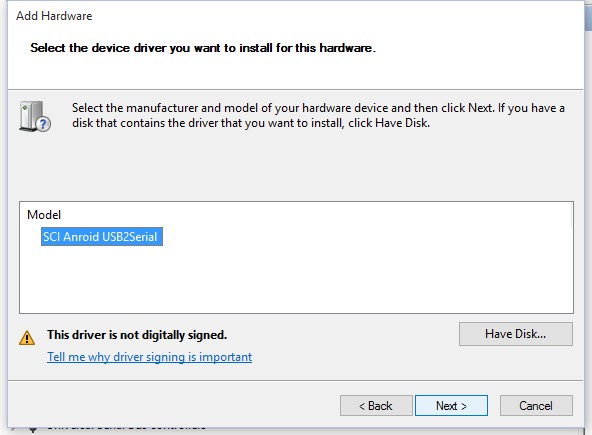
Task: Click the 'driver is not digitally signed' text
Action: click(137, 335)
